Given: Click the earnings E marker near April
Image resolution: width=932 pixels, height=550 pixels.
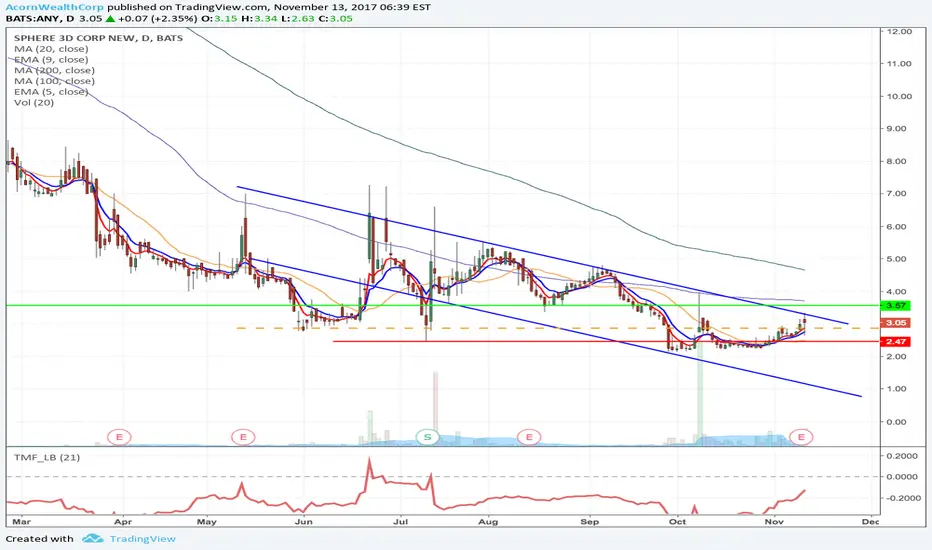Looking at the screenshot, I should [119, 437].
